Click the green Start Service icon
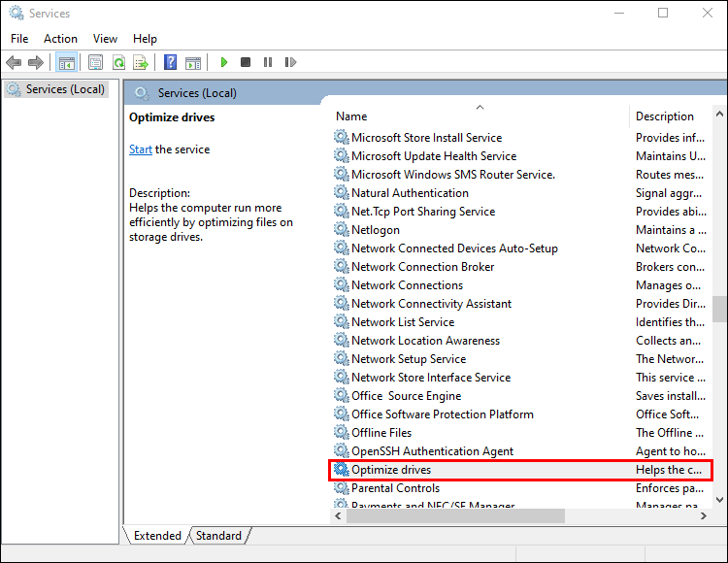The image size is (728, 563). click(x=224, y=62)
